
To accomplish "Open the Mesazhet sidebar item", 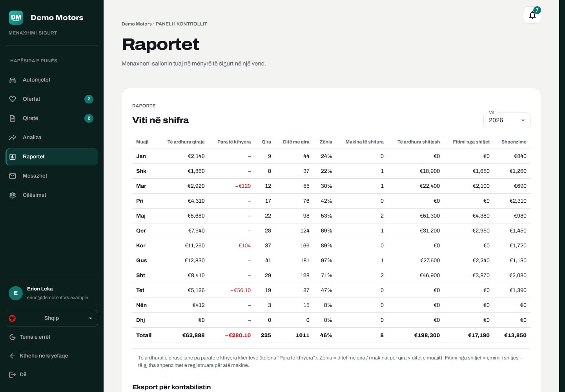I will pos(52,176).
